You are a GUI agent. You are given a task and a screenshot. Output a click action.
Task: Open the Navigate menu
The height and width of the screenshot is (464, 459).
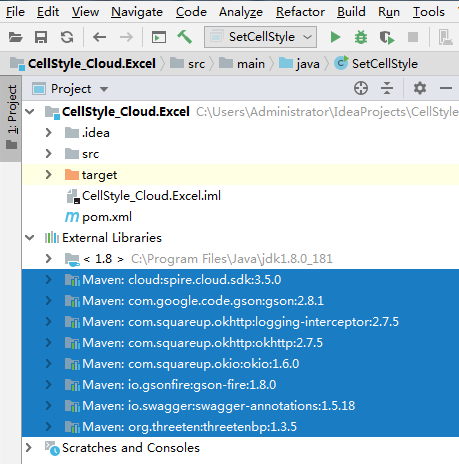pyautogui.click(x=137, y=12)
